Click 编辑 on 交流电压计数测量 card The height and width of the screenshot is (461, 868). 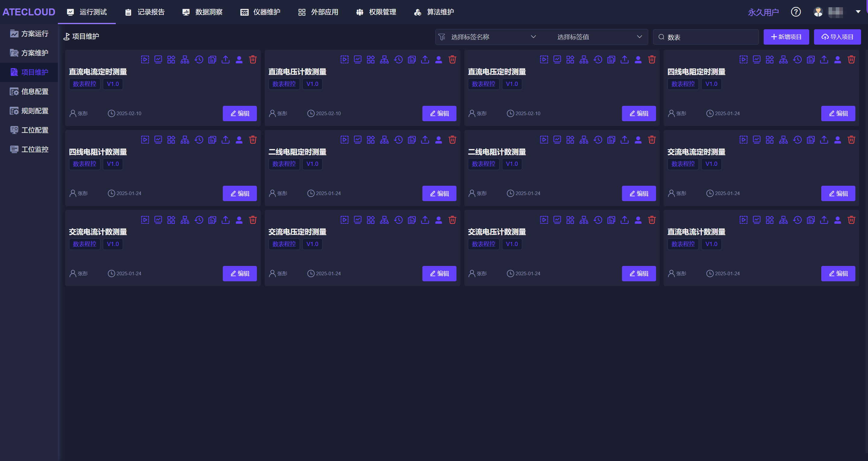coord(639,274)
